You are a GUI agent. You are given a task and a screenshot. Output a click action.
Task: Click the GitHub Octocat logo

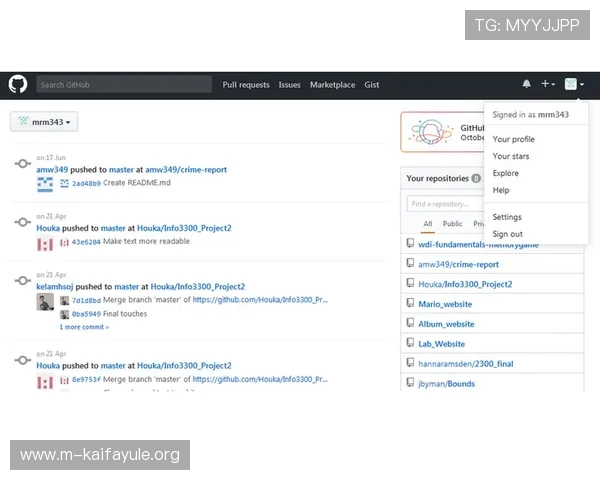(18, 85)
